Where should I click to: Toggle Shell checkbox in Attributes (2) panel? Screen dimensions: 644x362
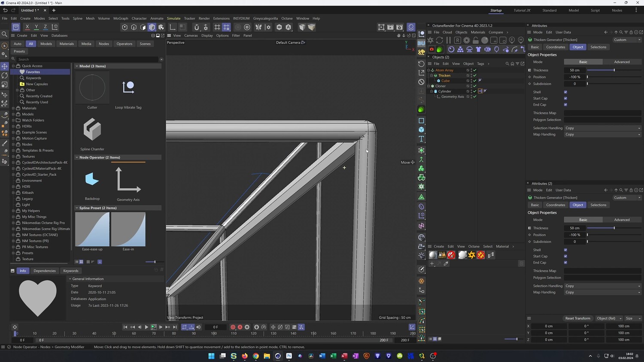coord(565,250)
